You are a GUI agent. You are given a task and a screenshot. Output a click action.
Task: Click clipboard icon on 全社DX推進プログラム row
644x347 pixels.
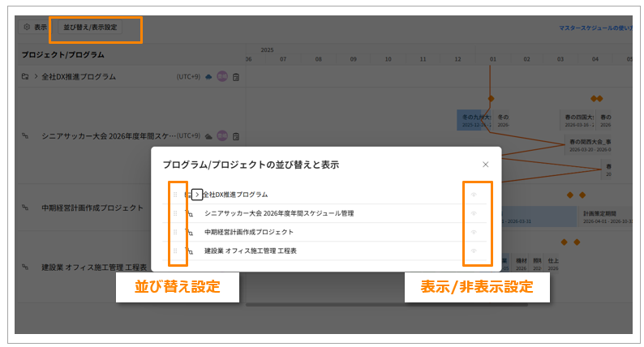click(236, 77)
